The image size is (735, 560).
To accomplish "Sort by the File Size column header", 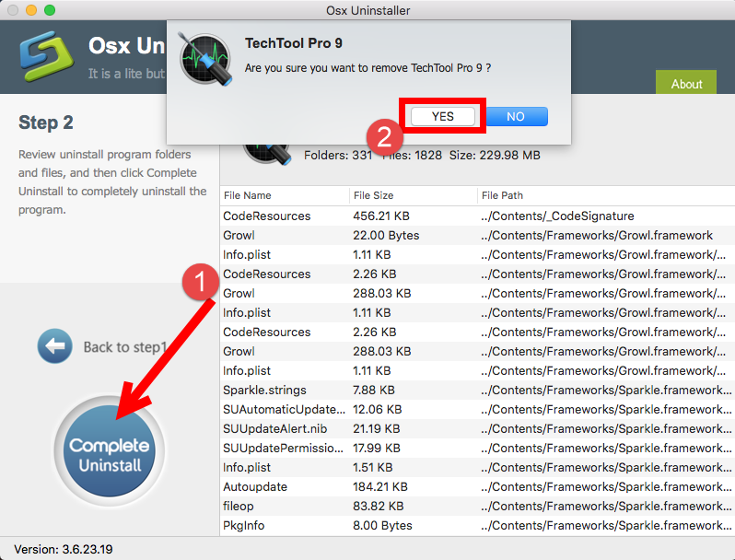I will [x=414, y=195].
